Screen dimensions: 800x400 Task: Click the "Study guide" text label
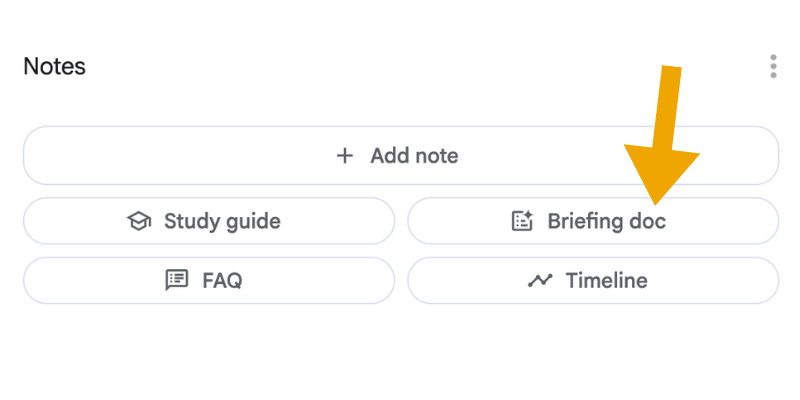click(222, 221)
